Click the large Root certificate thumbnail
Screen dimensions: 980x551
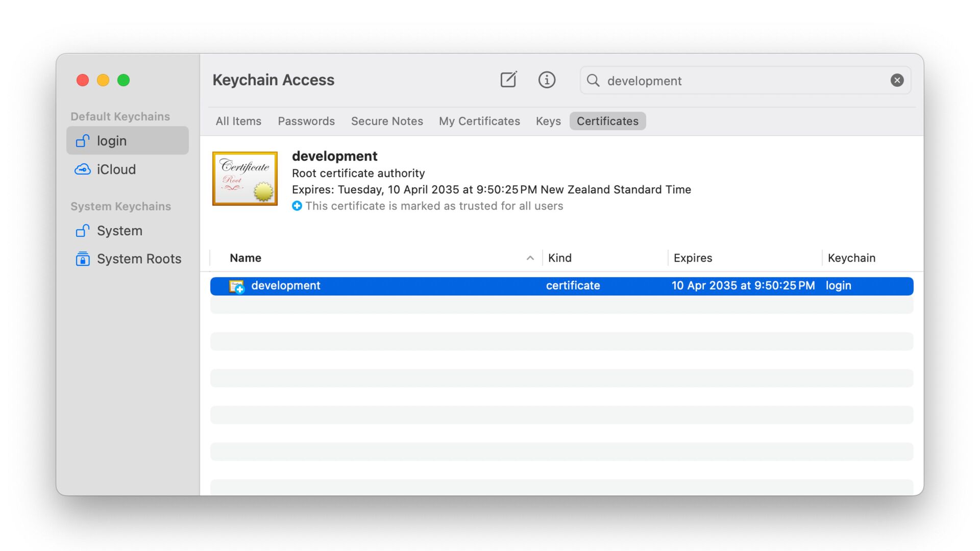pos(245,179)
